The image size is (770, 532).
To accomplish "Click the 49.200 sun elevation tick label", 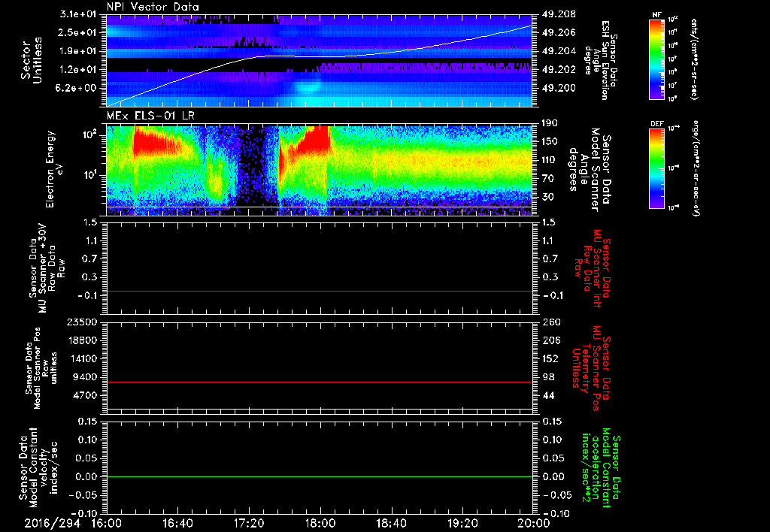I will point(559,88).
